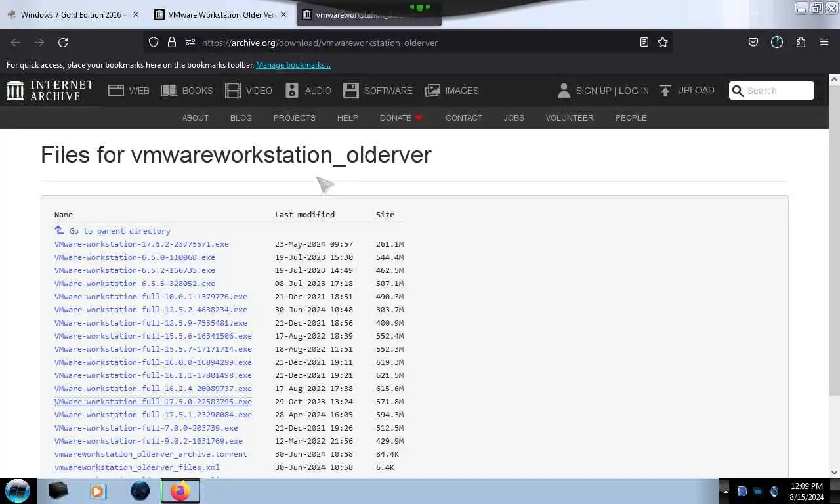The width and height of the screenshot is (840, 504).
Task: Click the shield tracking protection icon
Action: tap(154, 43)
